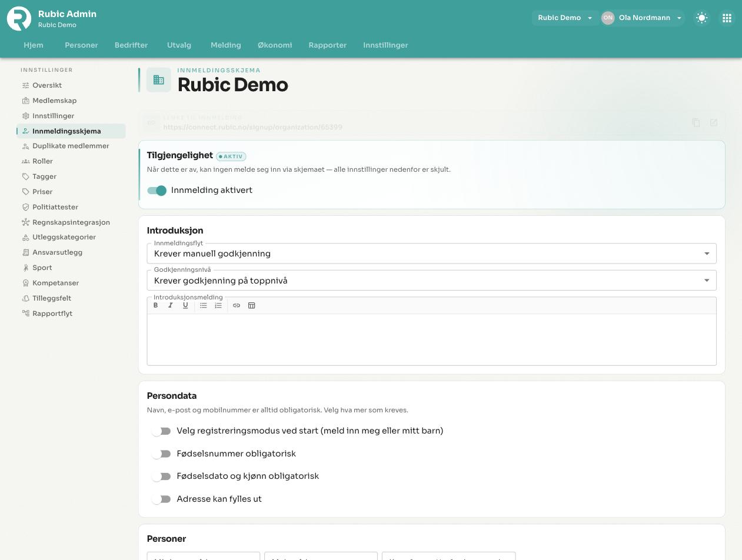Enable registration mode selection at start

(x=161, y=431)
